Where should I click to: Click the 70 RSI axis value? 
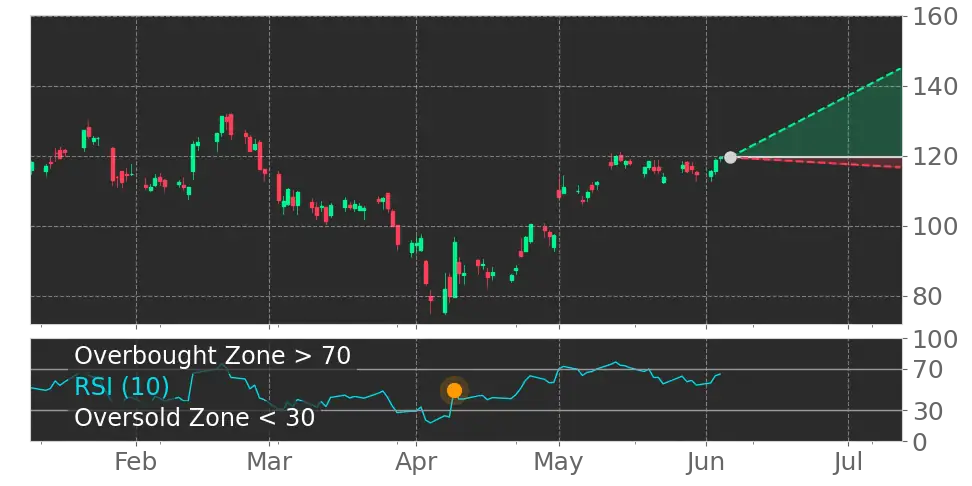926,370
